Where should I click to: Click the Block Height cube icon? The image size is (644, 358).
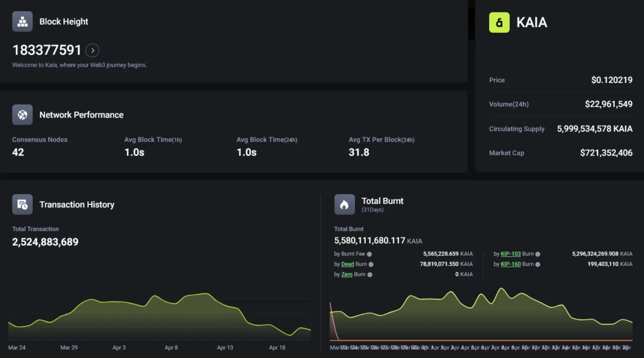tap(22, 22)
